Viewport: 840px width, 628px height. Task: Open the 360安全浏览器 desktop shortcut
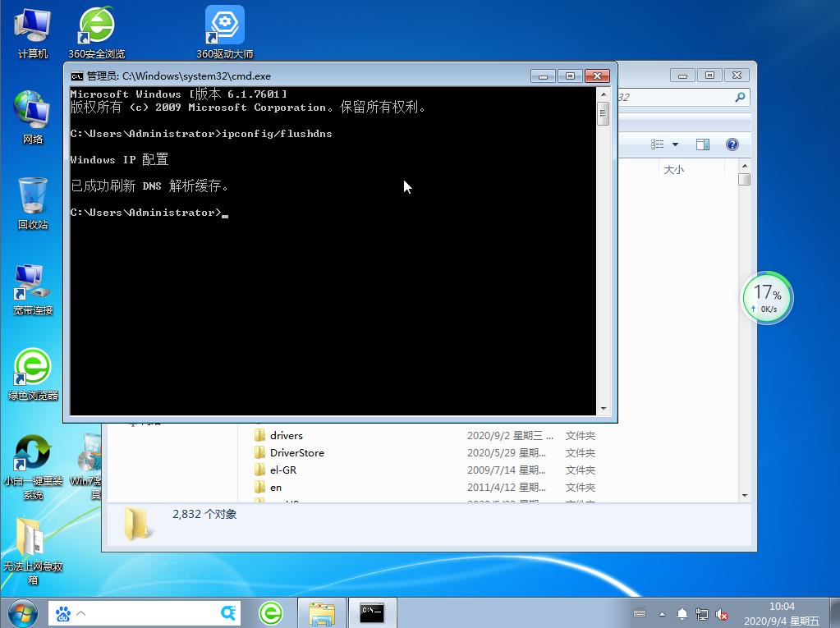96,27
